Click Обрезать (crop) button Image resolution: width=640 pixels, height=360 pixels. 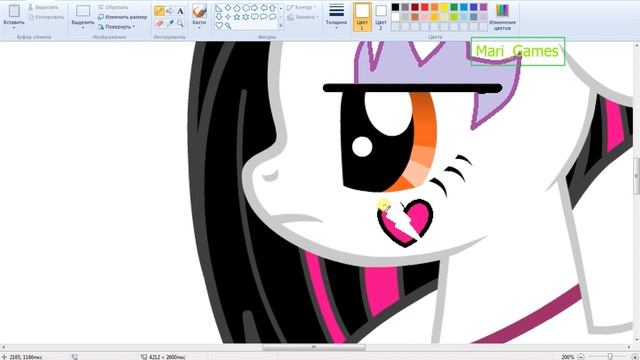coord(113,7)
